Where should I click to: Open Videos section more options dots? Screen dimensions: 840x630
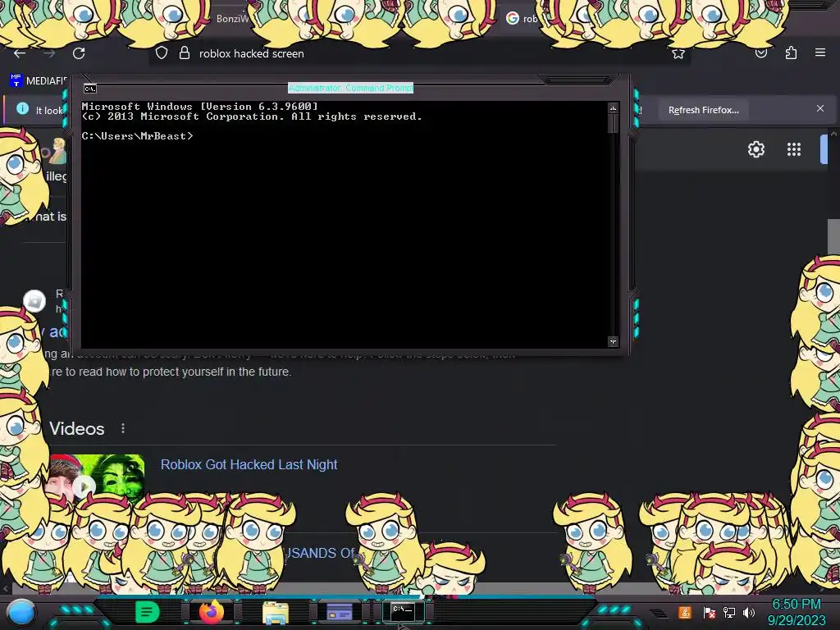(123, 428)
